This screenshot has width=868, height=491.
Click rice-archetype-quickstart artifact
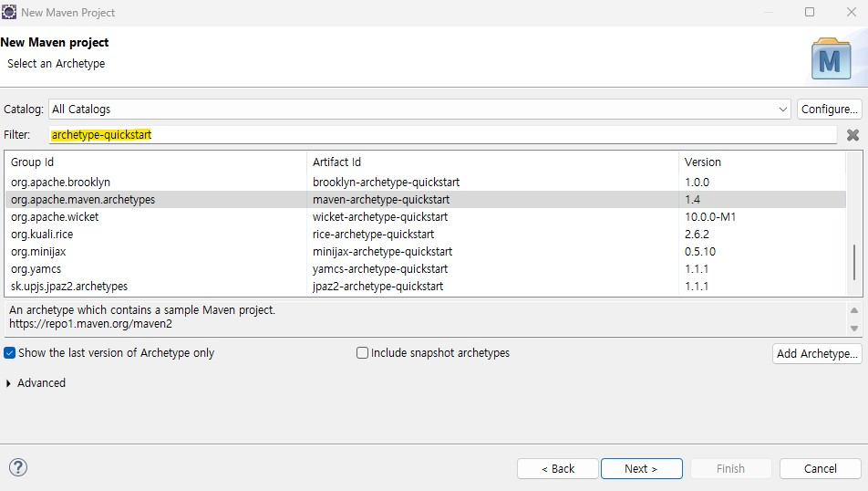coord(373,235)
